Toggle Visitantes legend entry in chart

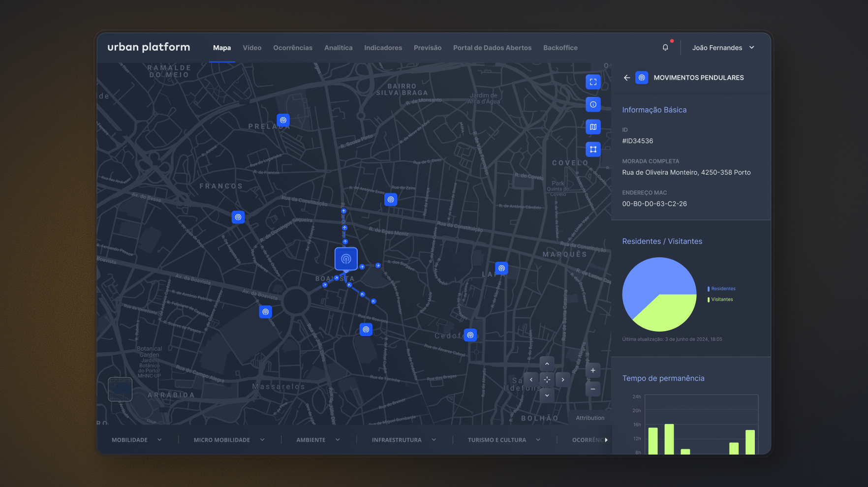click(x=721, y=300)
